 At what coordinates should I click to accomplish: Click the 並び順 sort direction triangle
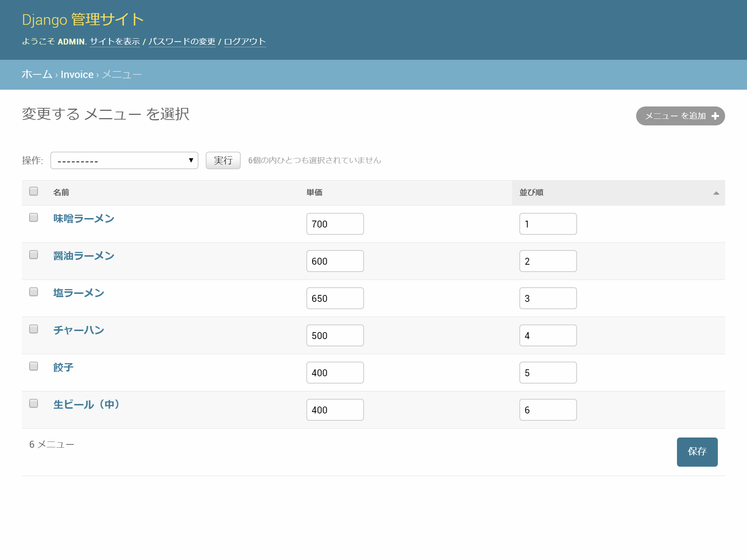click(716, 192)
